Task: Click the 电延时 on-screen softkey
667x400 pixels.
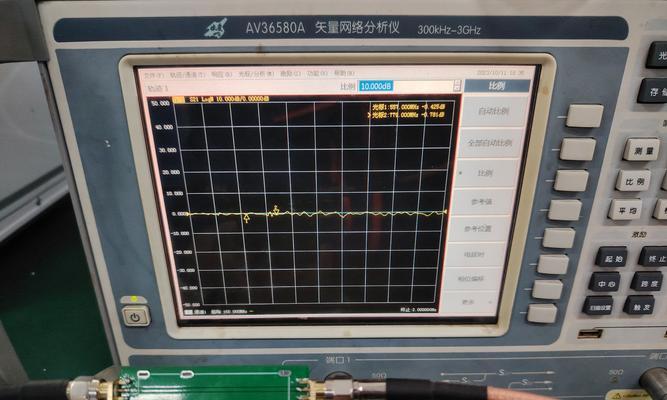Action: click(x=474, y=254)
